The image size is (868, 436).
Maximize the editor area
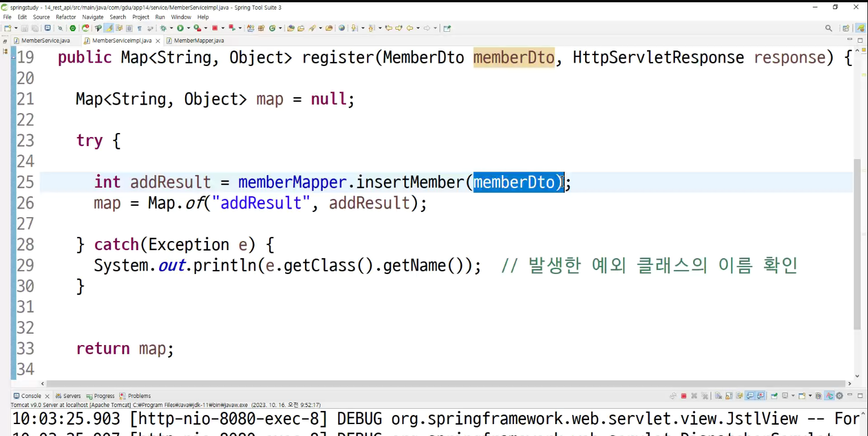(860, 40)
